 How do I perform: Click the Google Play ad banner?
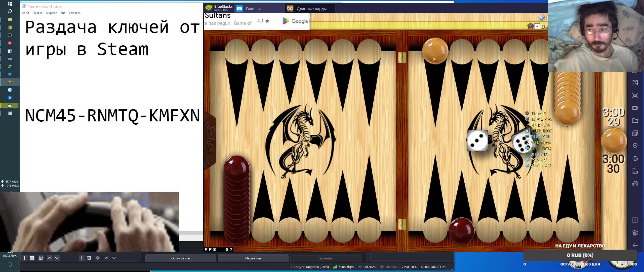click(x=257, y=21)
